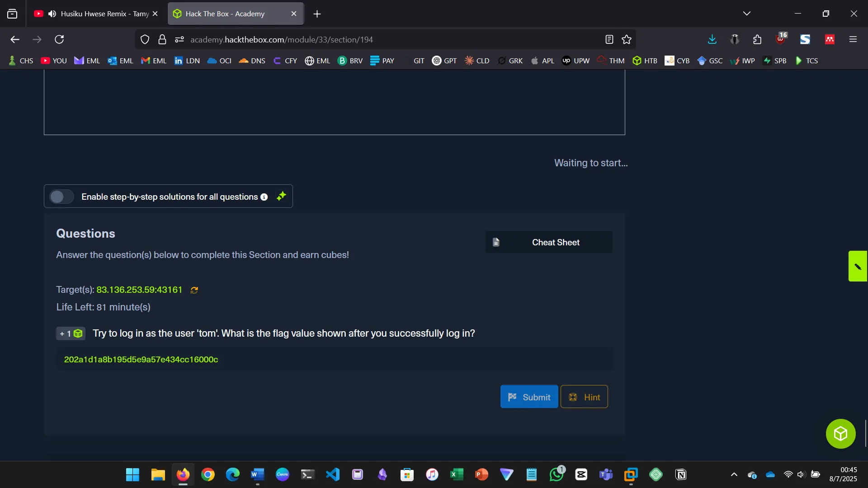Viewport: 868px width, 488px height.
Task: Open a new tab with plus button
Action: (x=317, y=14)
